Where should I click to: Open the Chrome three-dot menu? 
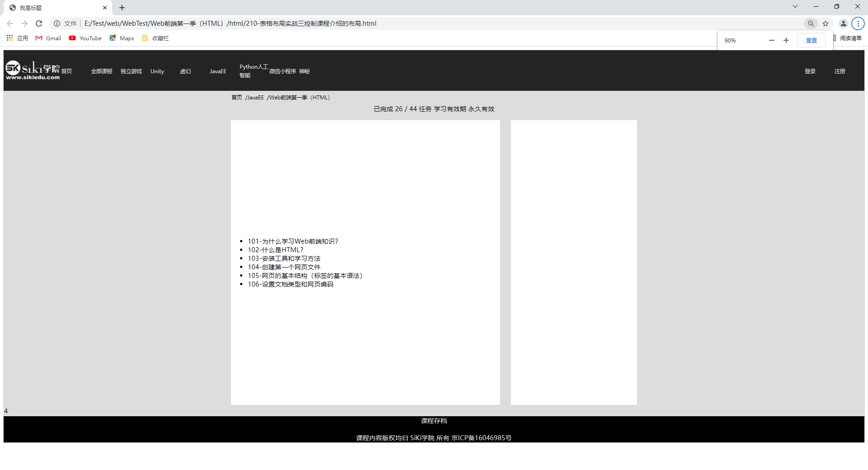pos(858,23)
